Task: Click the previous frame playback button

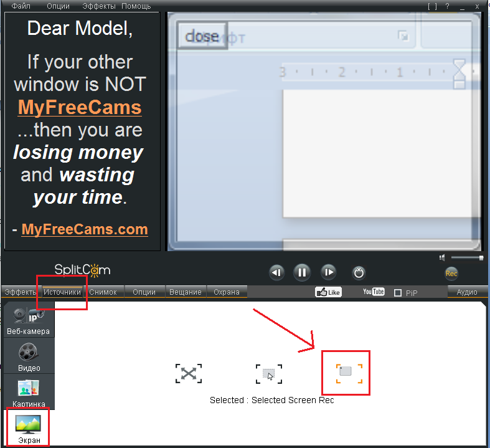Action: [x=276, y=273]
